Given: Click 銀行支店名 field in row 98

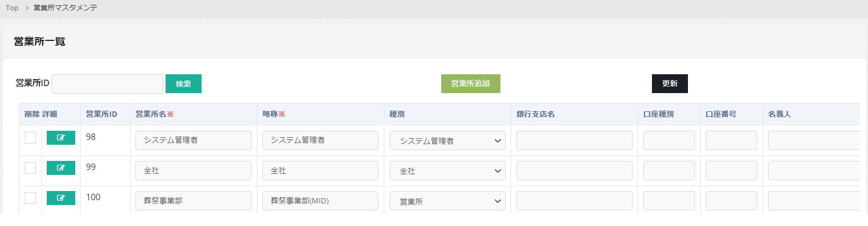Looking at the screenshot, I should 574,140.
